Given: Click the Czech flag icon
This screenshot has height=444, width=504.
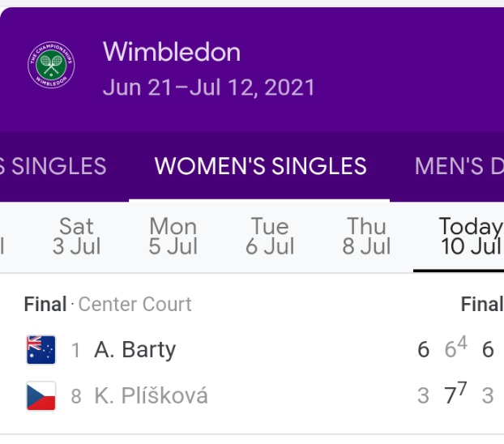Looking at the screenshot, I should coord(41,396).
